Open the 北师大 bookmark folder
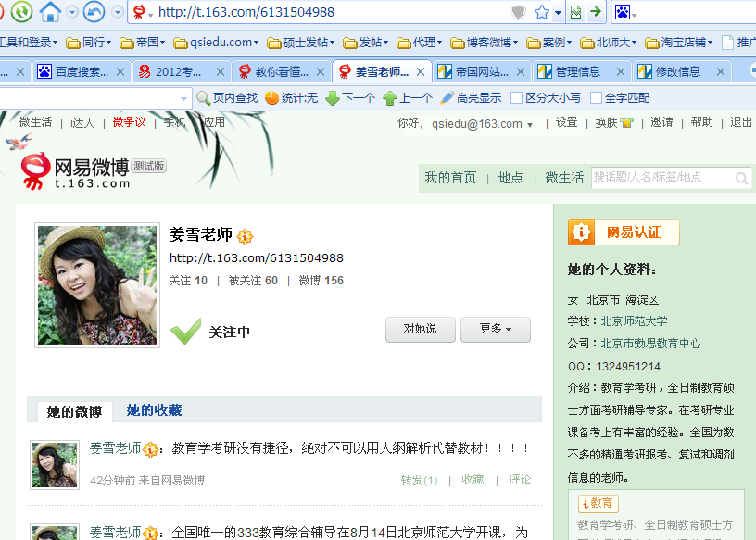Image resolution: width=756 pixels, height=540 pixels. (x=608, y=43)
